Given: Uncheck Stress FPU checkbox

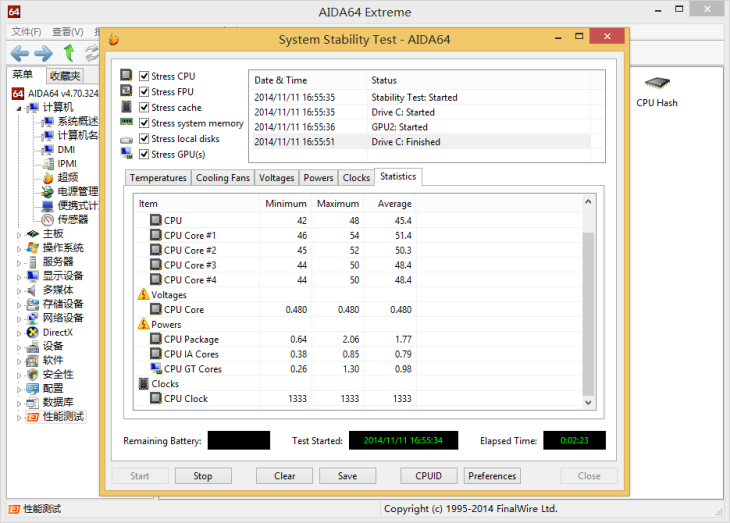Looking at the screenshot, I should point(144,91).
